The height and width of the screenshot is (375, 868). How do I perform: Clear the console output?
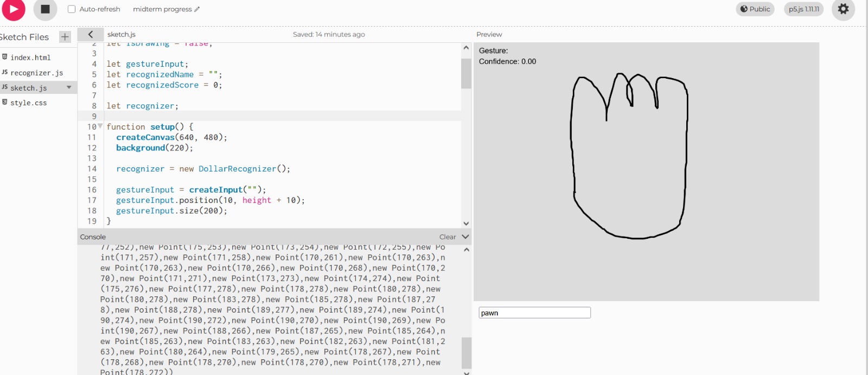point(447,237)
